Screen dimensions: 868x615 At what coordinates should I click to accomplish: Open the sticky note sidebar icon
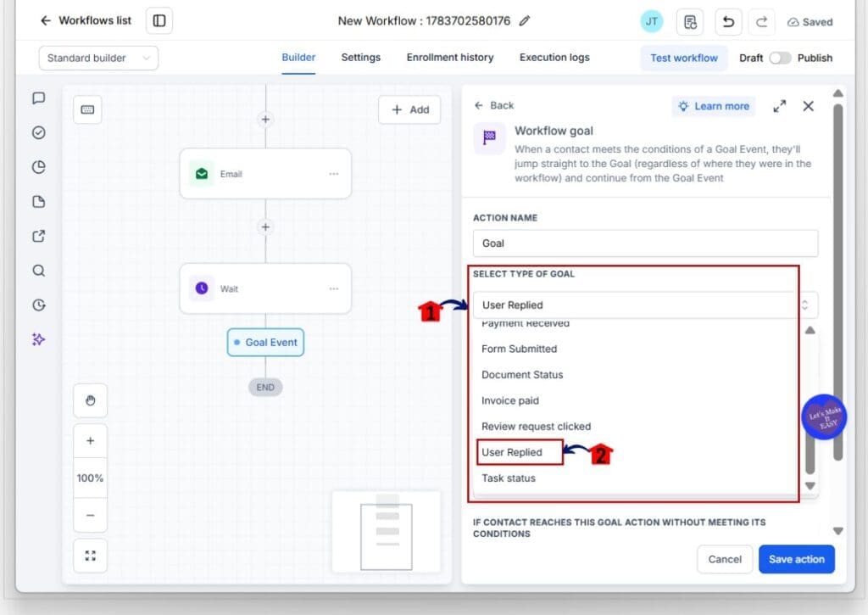[x=38, y=202]
